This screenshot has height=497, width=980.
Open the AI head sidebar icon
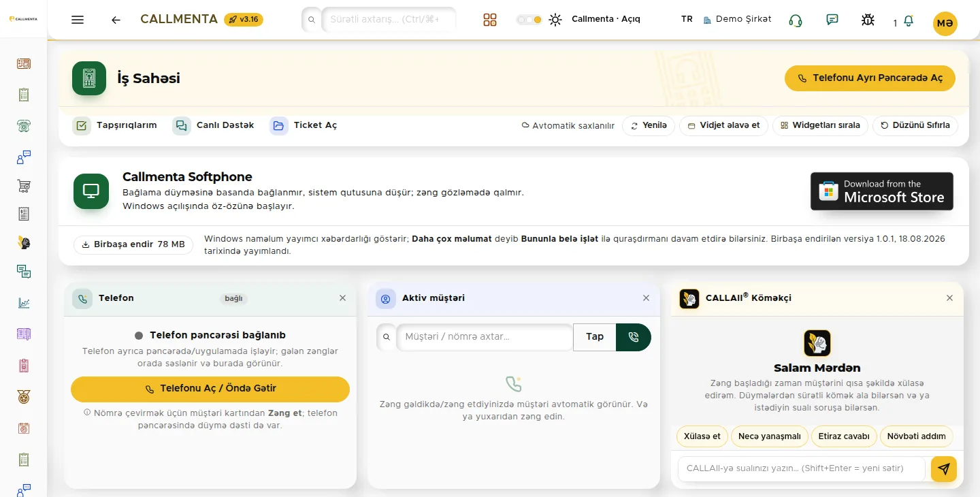(x=24, y=242)
